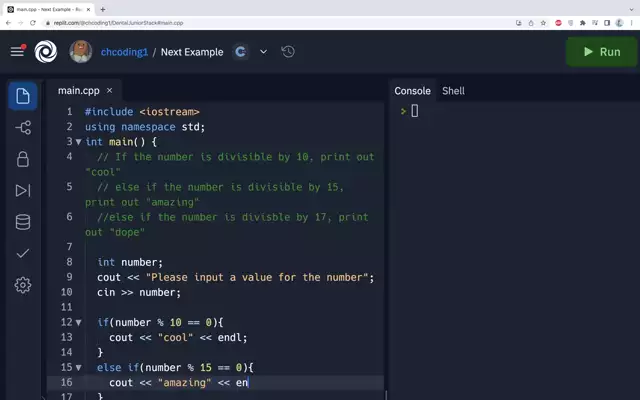Open the Database sidebar icon
The width and height of the screenshot is (640, 400).
click(23, 222)
